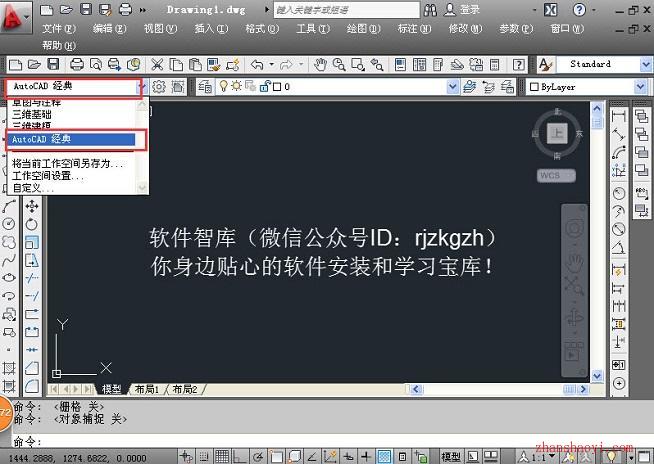Select the Pan hand tool

click(320, 64)
